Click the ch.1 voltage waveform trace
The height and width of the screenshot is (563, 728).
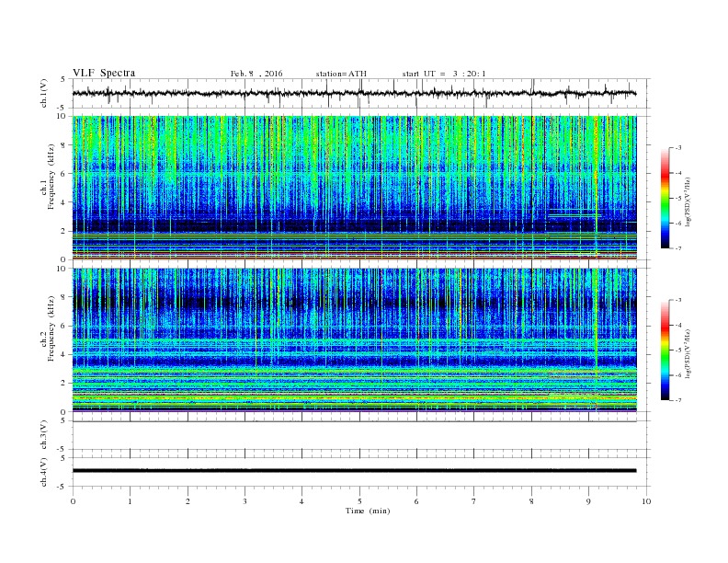point(354,93)
